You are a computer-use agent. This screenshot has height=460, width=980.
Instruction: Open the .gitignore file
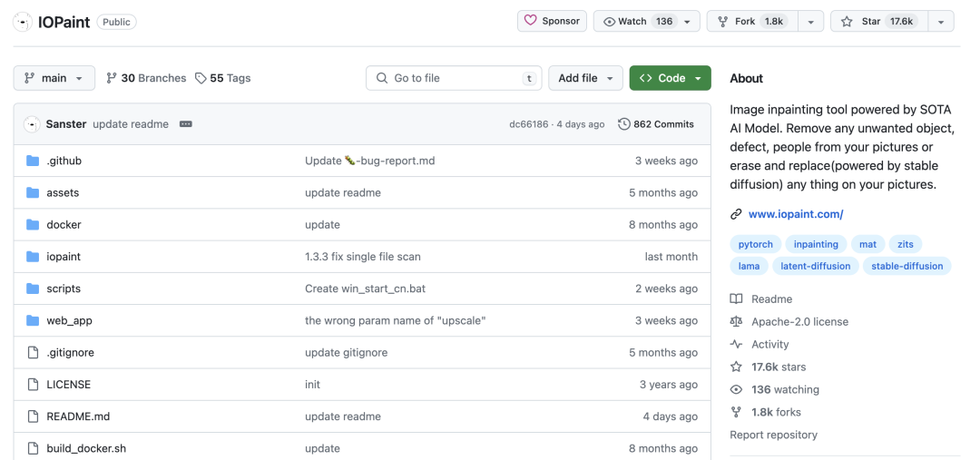[70, 353]
